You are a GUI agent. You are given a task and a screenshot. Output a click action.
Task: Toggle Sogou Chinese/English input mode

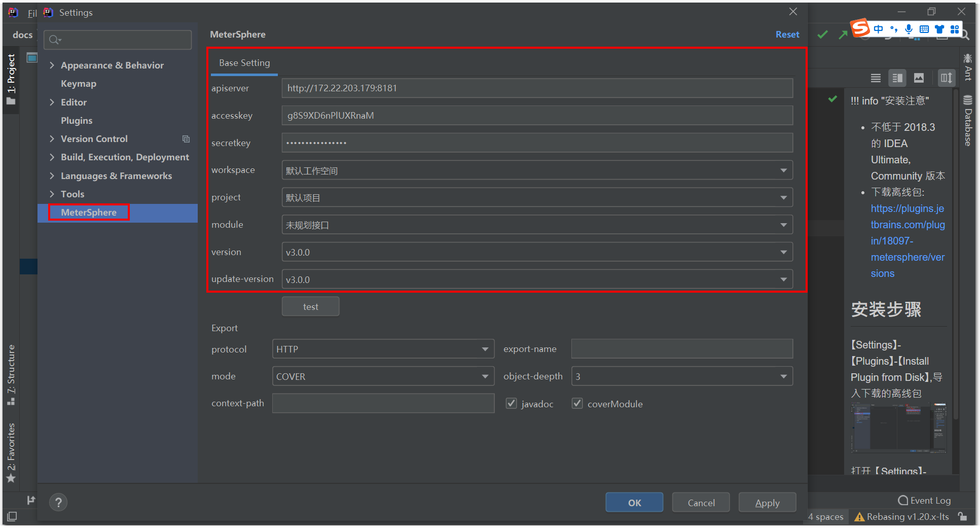880,29
